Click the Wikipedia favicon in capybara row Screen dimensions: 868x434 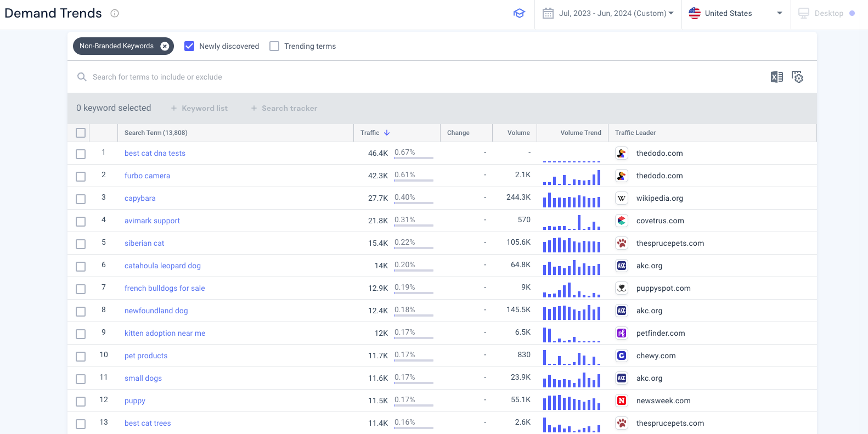pyautogui.click(x=622, y=198)
